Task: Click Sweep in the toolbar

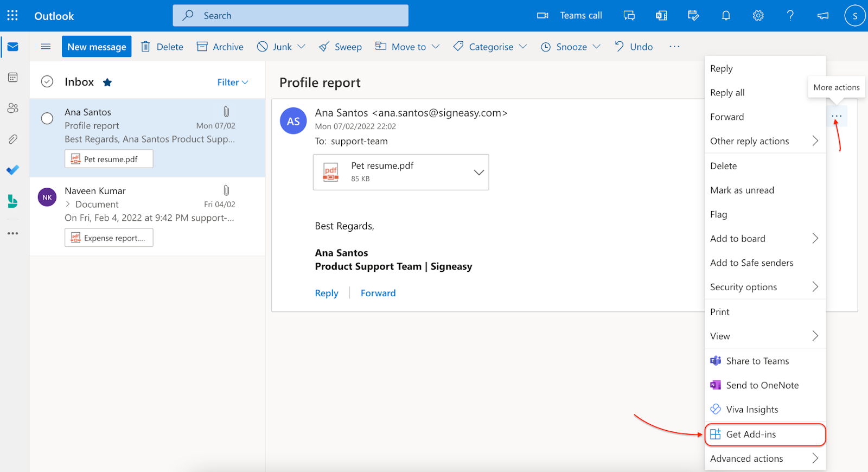Action: [x=341, y=47]
